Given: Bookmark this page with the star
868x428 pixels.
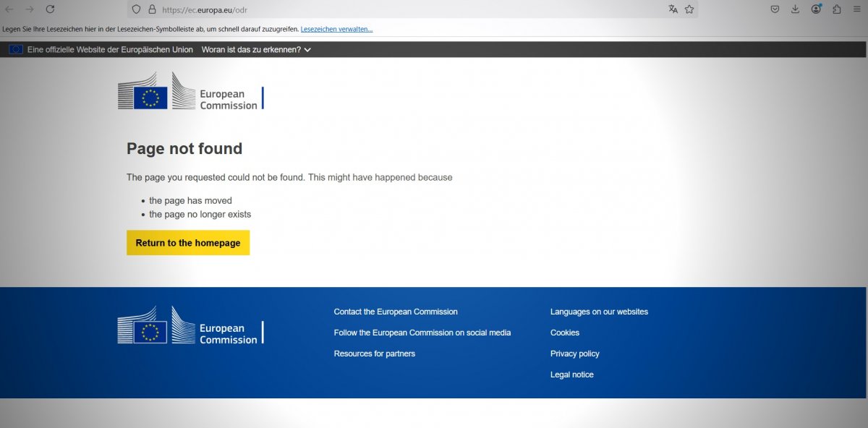Looking at the screenshot, I should 689,9.
